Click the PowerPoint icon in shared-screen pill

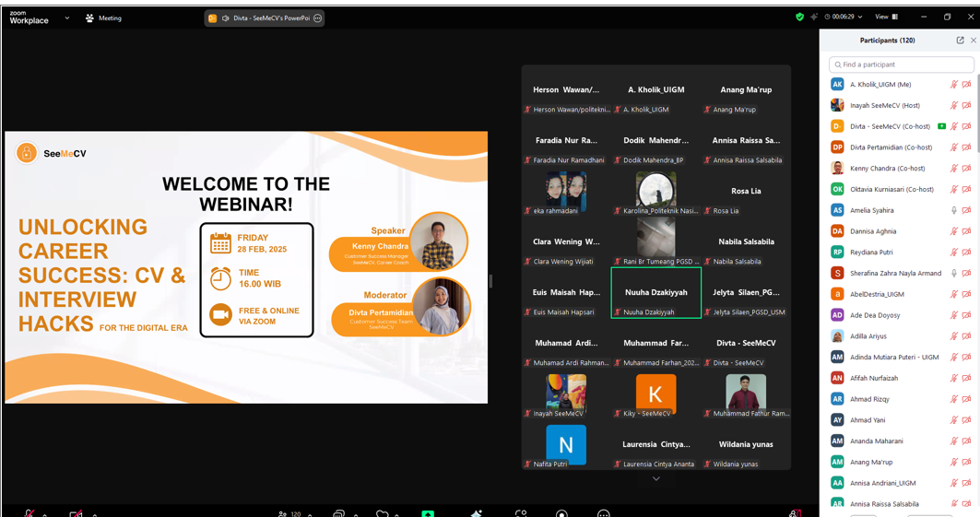click(212, 18)
